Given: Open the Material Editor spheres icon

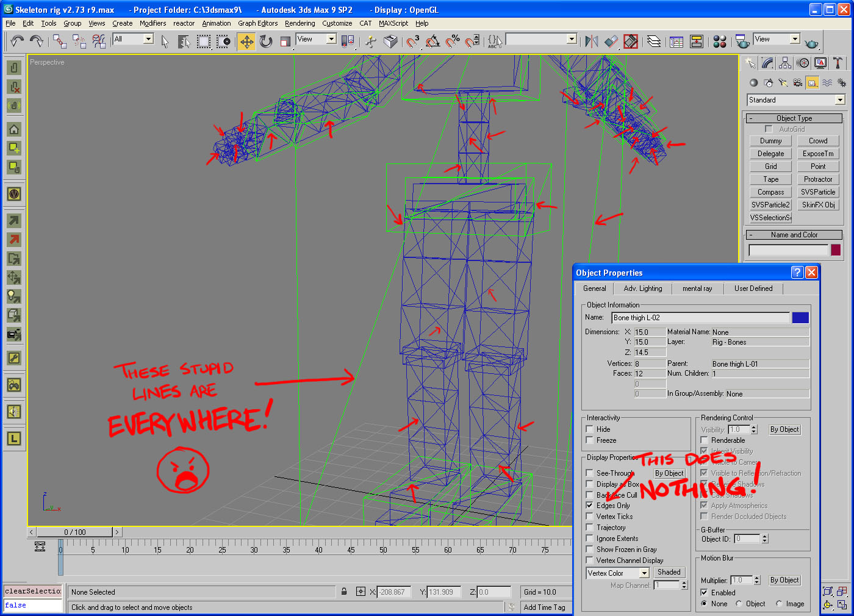Looking at the screenshot, I should pos(720,41).
